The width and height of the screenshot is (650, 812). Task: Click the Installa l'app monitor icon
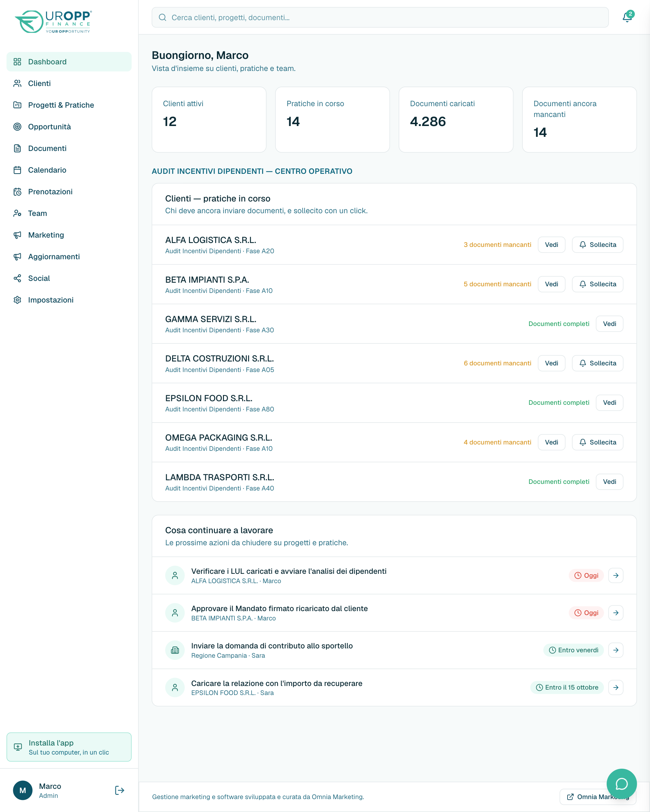[x=18, y=747]
